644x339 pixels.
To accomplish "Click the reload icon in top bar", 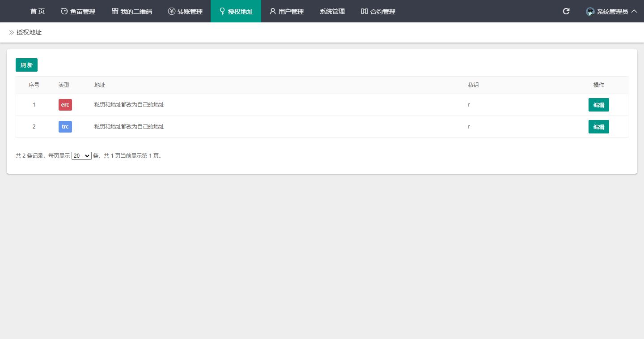I will point(566,11).
